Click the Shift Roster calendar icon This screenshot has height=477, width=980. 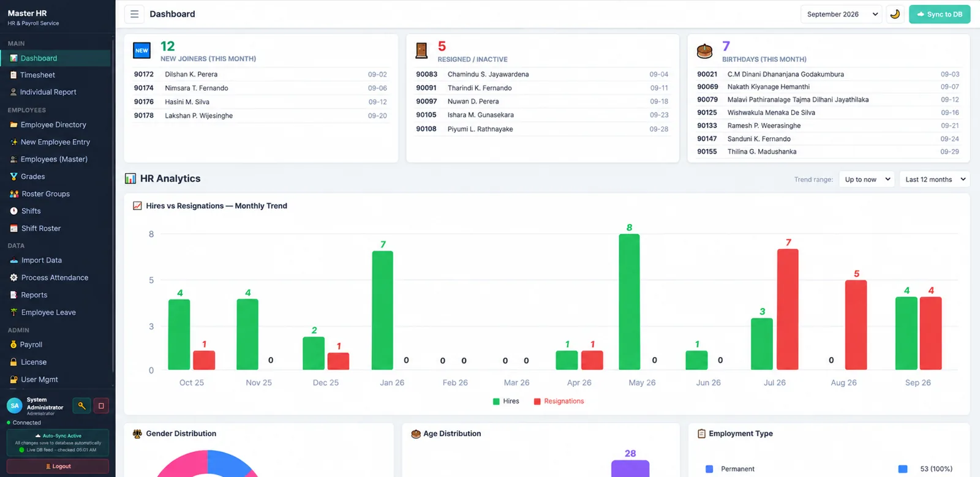[13, 228]
